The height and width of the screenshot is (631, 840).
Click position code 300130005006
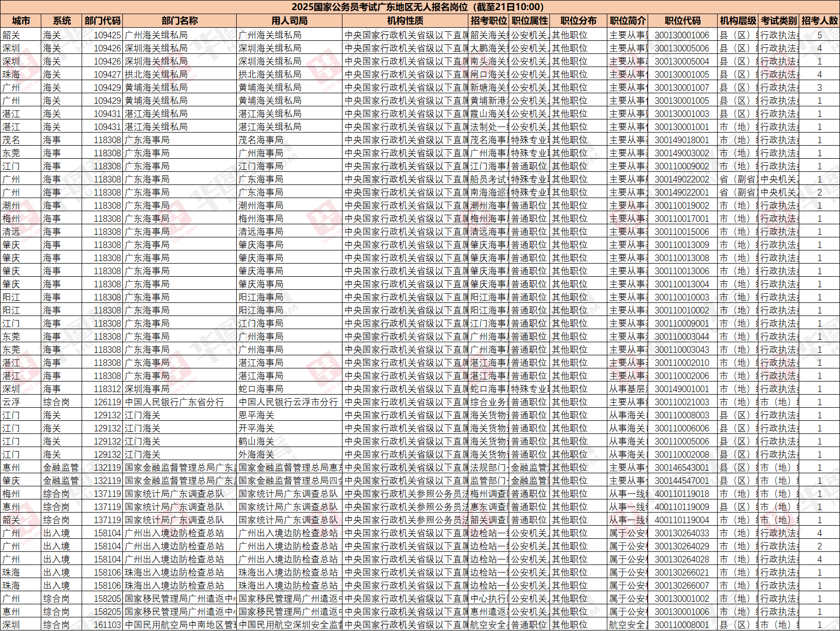(x=683, y=48)
